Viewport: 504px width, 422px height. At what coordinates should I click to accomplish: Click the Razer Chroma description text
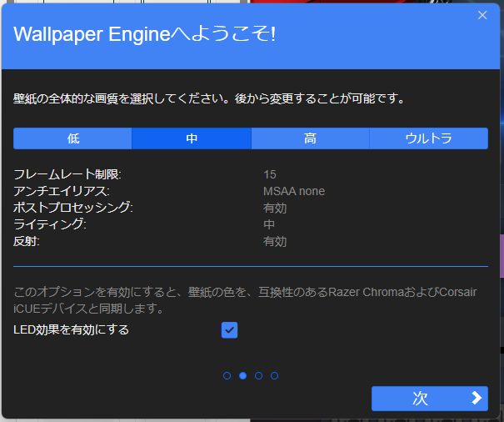(x=245, y=300)
